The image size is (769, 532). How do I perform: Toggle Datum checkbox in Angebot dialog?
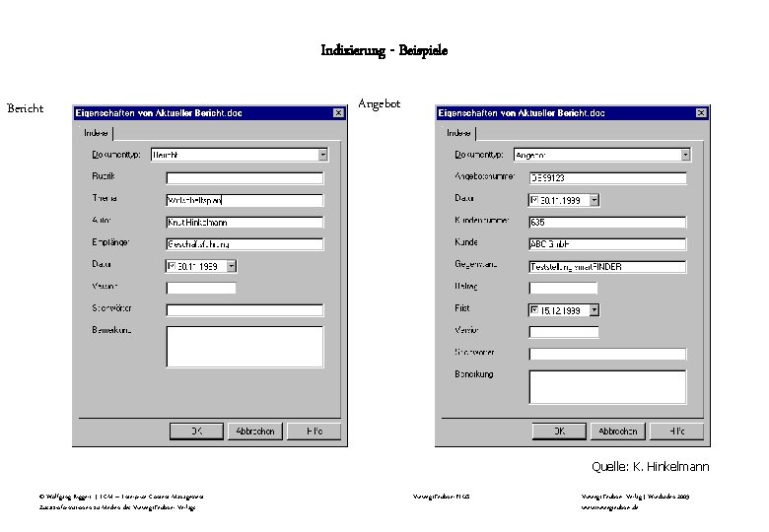(534, 199)
